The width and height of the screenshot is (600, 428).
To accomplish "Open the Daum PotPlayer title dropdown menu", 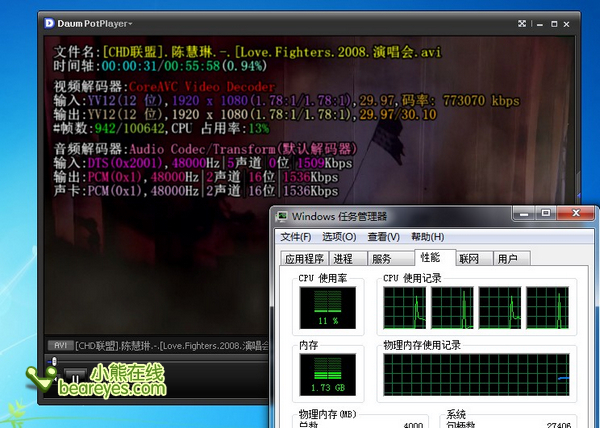I will 95,24.
